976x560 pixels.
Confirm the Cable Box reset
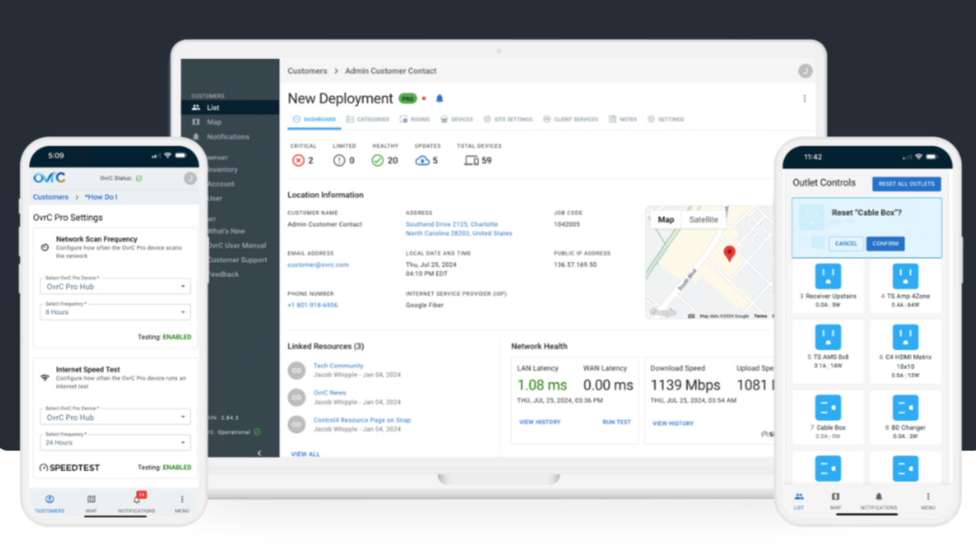[885, 244]
